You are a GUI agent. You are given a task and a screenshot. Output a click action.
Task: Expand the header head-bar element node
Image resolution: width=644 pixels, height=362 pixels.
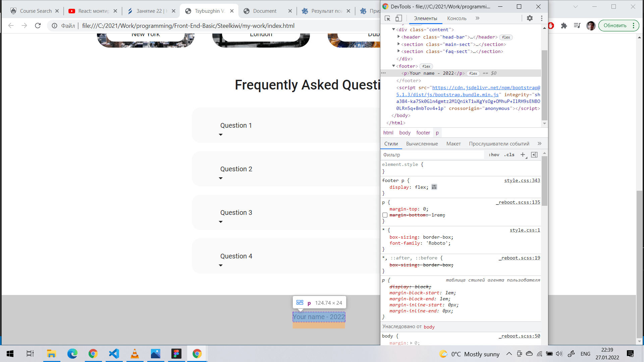pyautogui.click(x=398, y=37)
